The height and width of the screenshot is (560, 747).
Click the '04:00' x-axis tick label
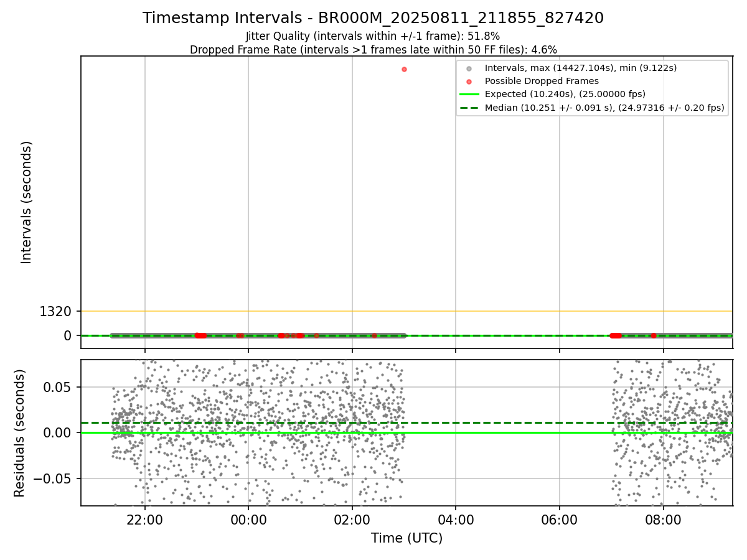[456, 520]
